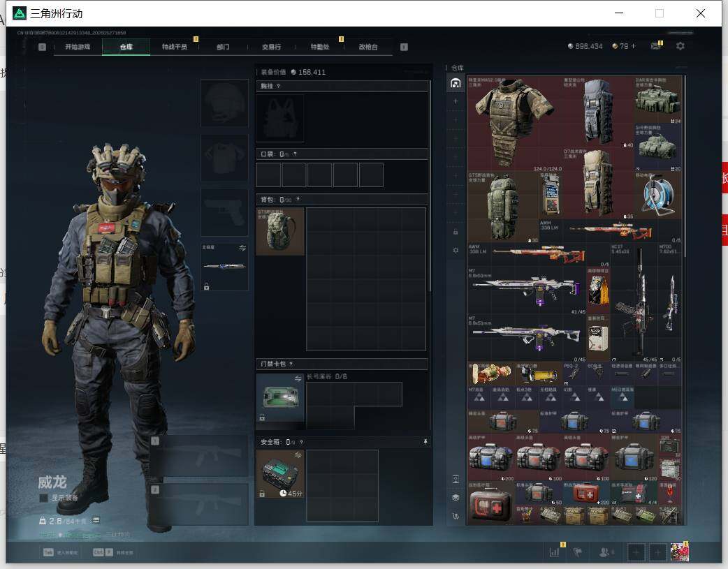Click the 898,434 currency balance
The width and height of the screenshot is (728, 569).
585,46
